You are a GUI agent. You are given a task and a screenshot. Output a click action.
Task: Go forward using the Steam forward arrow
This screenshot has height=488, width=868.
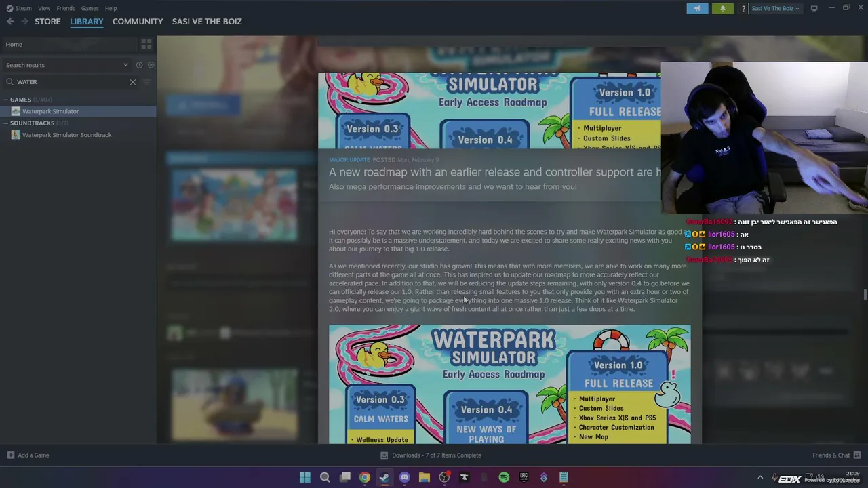click(x=24, y=22)
